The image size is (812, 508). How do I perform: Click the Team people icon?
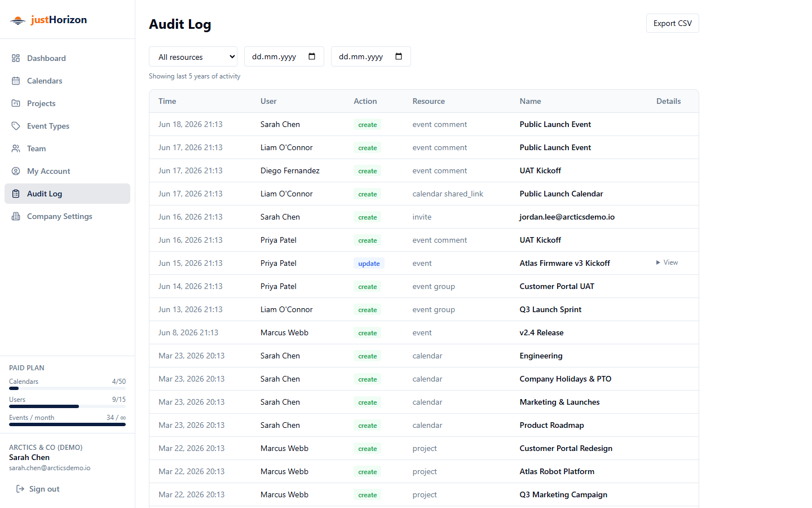point(16,148)
